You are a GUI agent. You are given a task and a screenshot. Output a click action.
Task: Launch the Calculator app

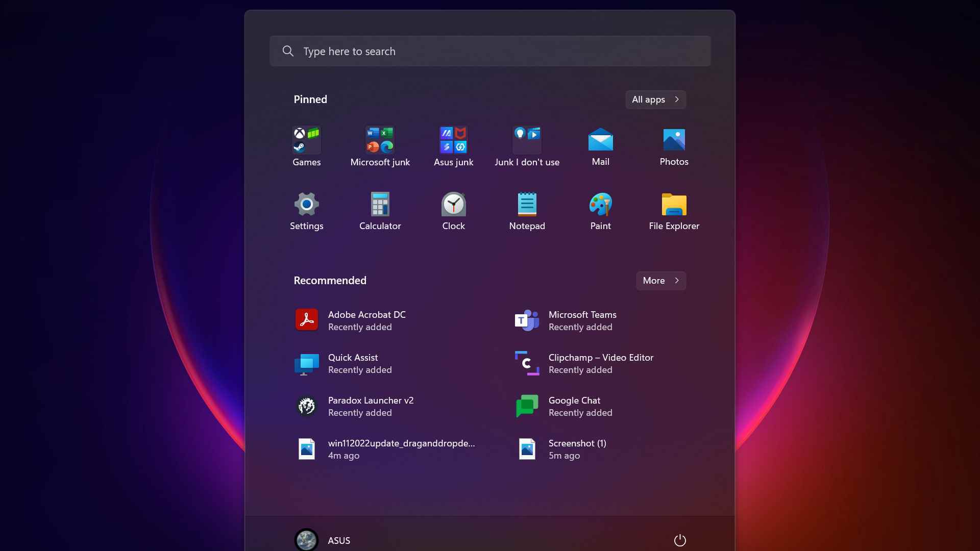pyautogui.click(x=380, y=211)
